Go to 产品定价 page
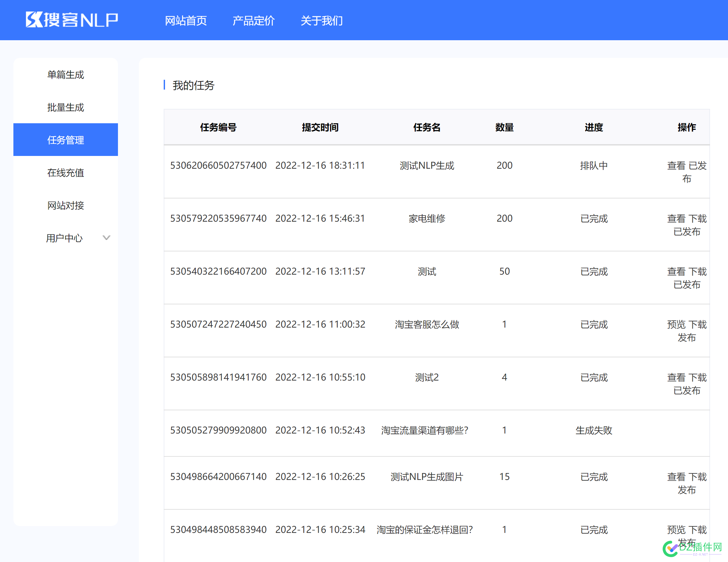 253,21
